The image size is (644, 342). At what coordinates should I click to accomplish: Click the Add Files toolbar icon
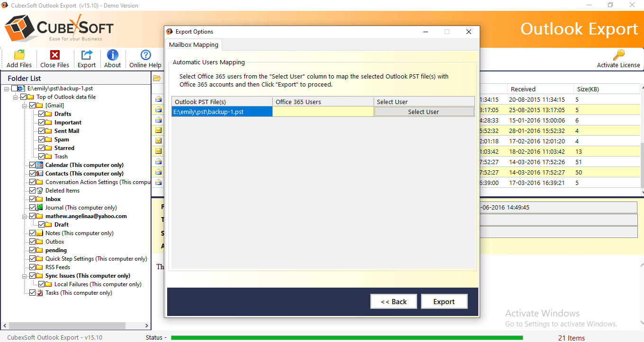19,55
